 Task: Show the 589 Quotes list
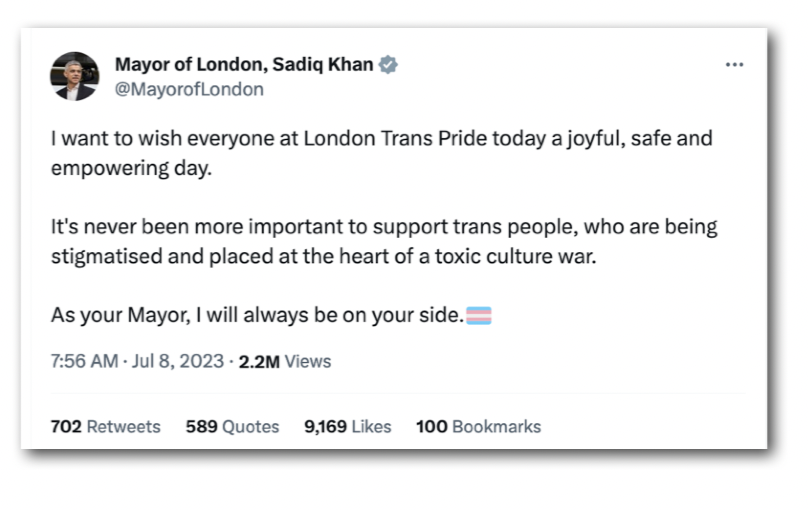pyautogui.click(x=232, y=426)
